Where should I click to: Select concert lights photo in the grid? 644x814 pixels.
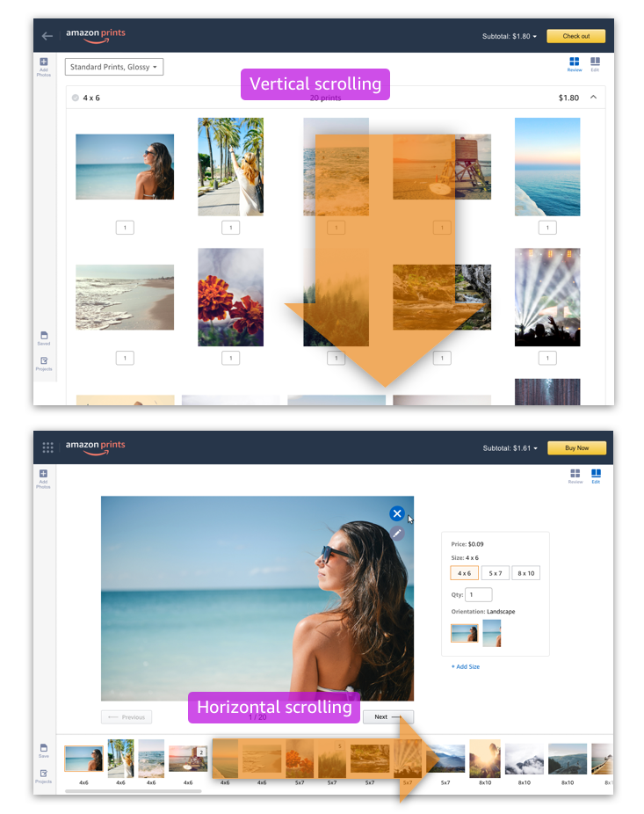547,297
